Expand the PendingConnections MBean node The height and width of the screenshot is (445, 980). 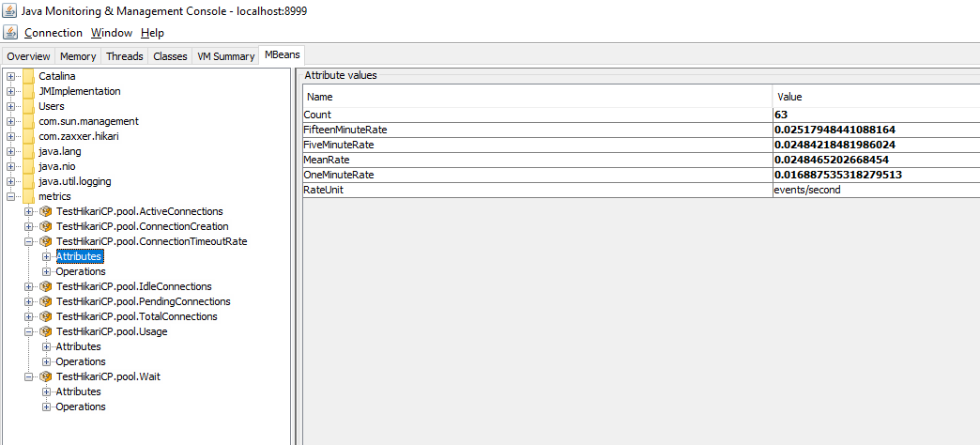click(x=28, y=301)
